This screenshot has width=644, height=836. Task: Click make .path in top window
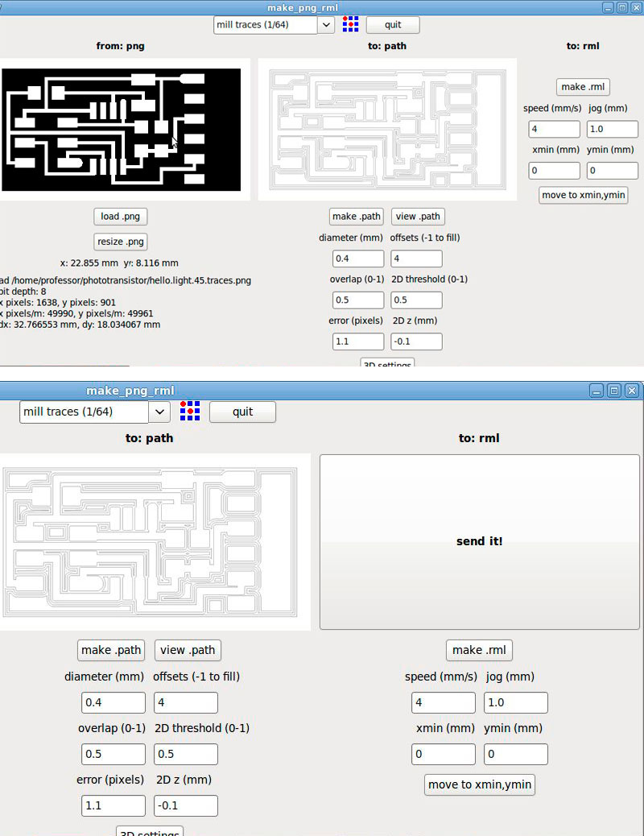point(357,217)
